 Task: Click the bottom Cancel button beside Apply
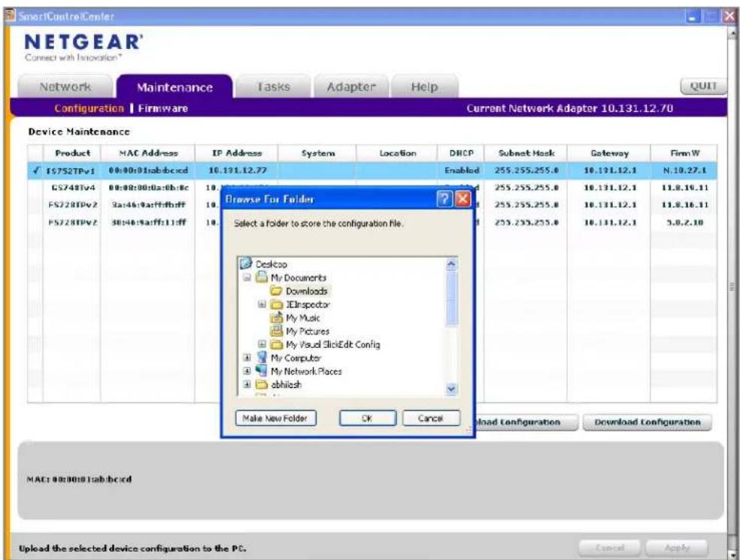click(609, 548)
